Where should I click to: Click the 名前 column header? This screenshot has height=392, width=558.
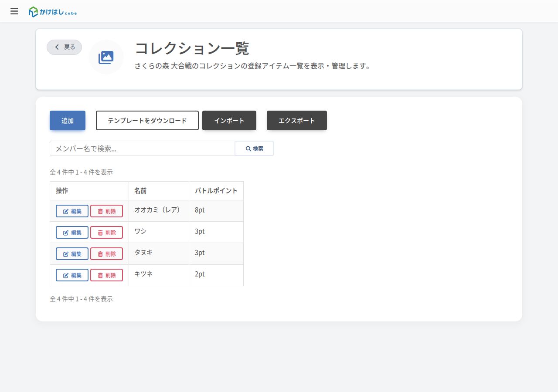(x=159, y=191)
